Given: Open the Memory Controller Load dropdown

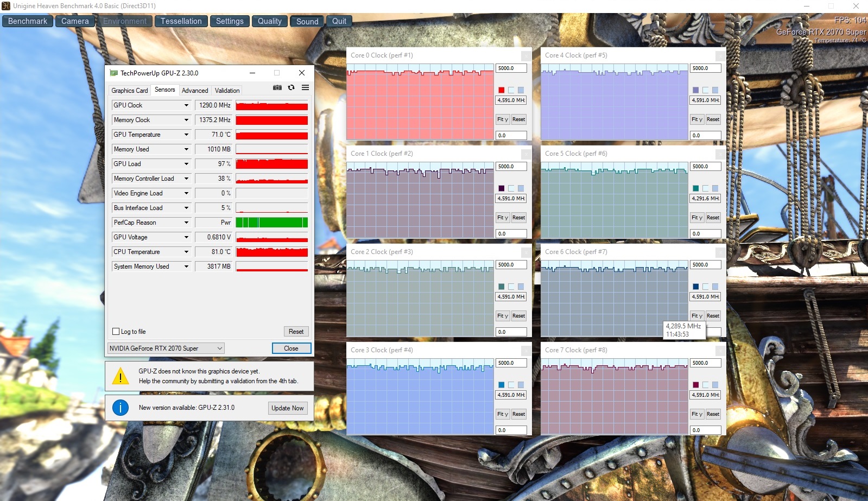Looking at the screenshot, I should pos(186,179).
